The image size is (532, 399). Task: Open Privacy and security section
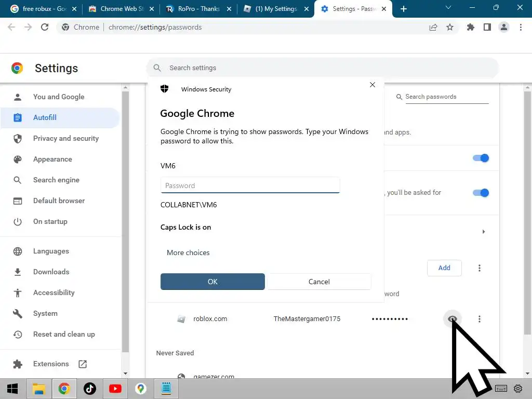coord(60,138)
